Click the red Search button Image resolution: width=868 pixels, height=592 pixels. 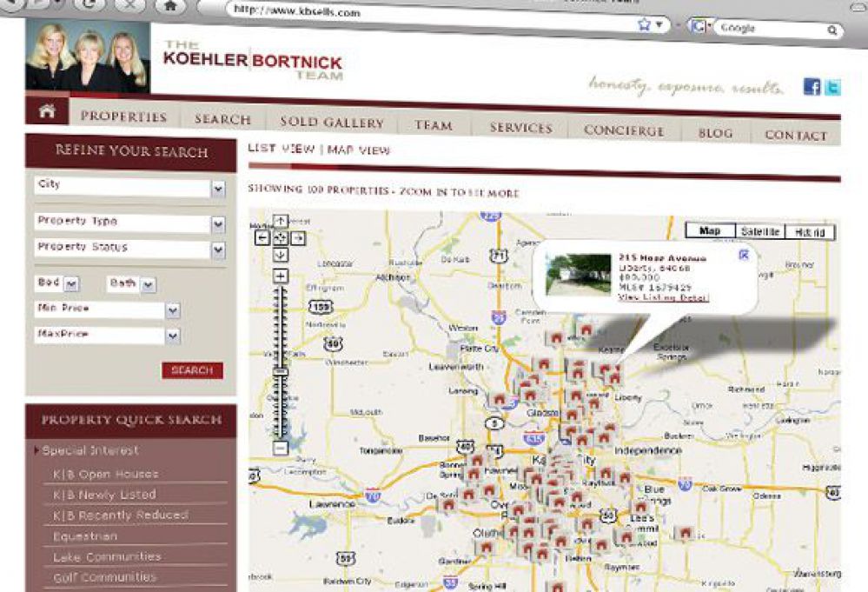[x=192, y=370]
